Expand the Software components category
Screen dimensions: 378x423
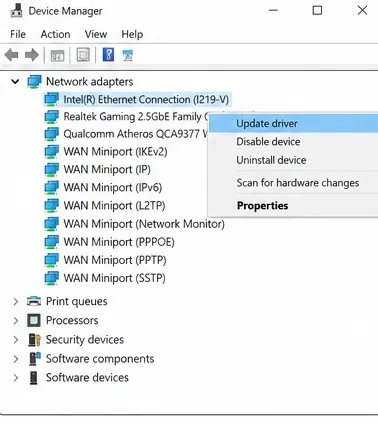pos(16,359)
